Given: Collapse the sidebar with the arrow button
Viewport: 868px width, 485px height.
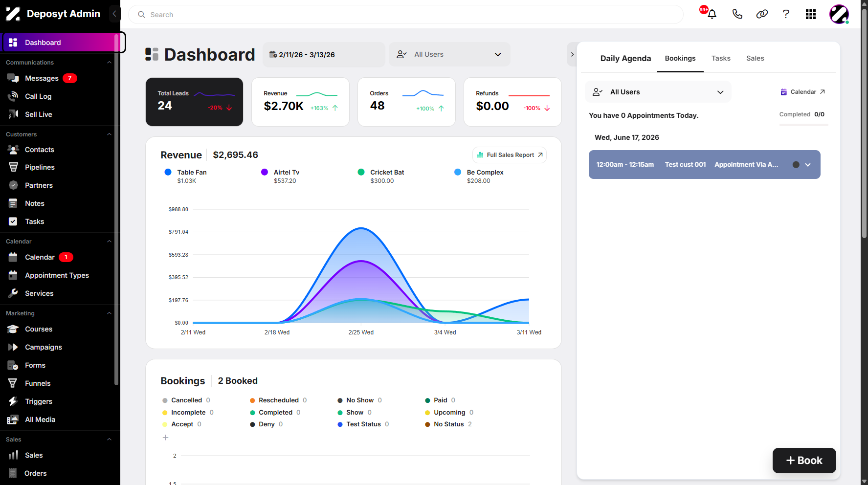Looking at the screenshot, I should click(114, 14).
